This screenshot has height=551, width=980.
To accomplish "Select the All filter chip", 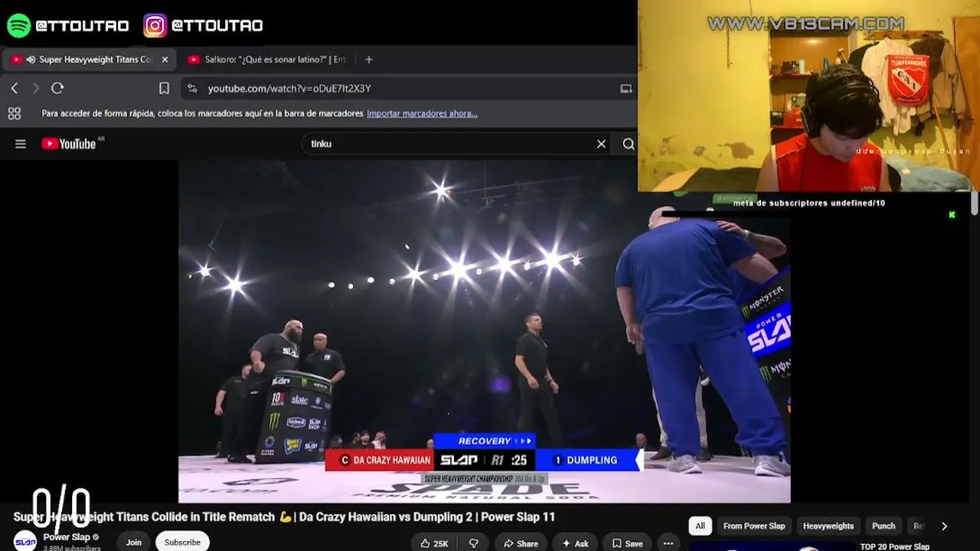I will point(700,527).
